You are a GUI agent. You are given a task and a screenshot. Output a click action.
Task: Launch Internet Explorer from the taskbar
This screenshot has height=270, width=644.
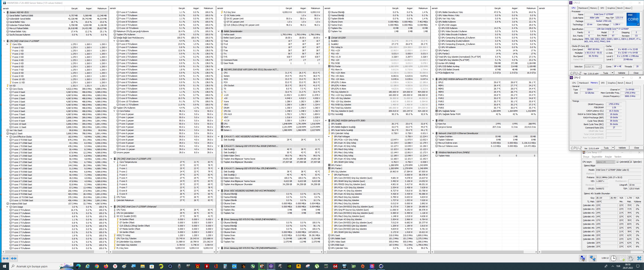(87, 266)
